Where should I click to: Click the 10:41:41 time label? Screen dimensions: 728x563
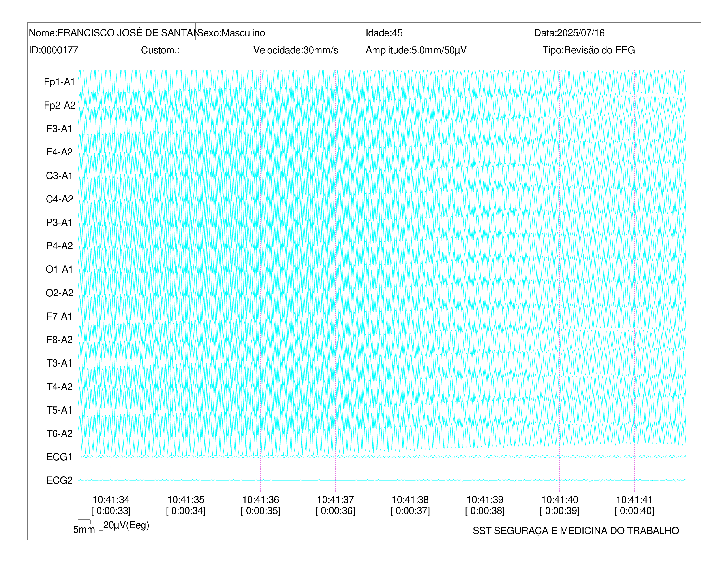click(634, 500)
